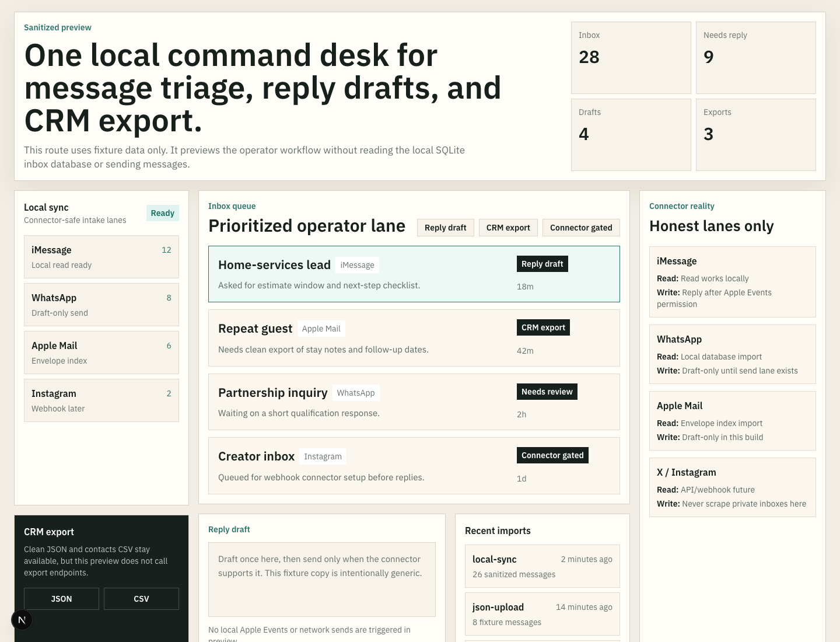Select the WhatsApp sync lane card
Image resolution: width=840 pixels, height=642 pixels.
(x=101, y=305)
